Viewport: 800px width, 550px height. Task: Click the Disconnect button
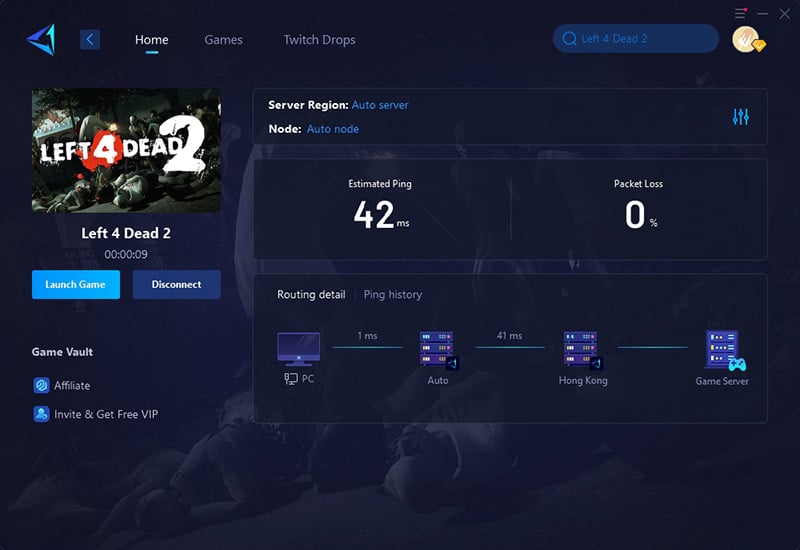[176, 285]
